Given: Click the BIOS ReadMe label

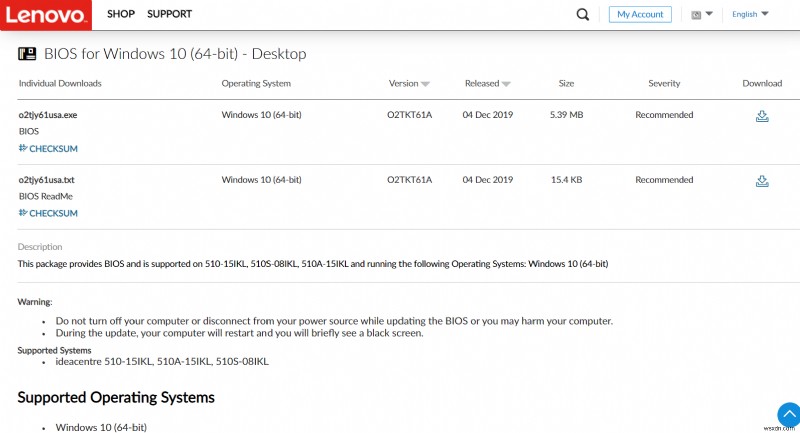Looking at the screenshot, I should [x=45, y=196].
